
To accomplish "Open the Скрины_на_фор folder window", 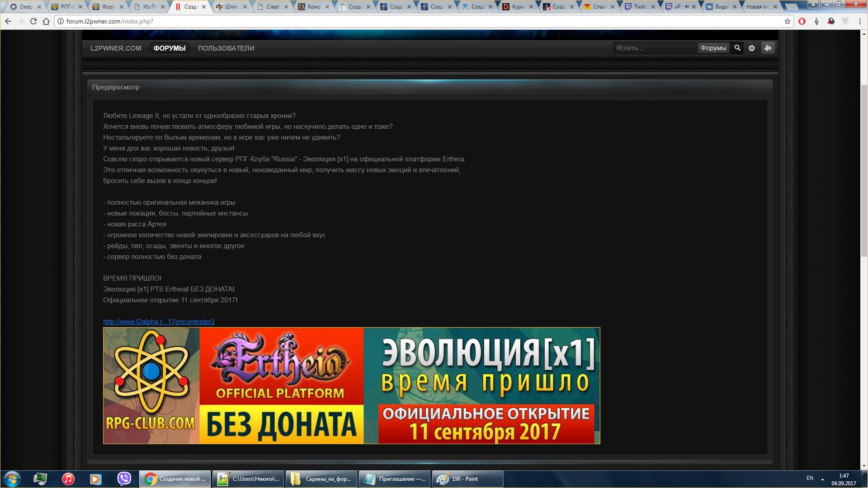I will 321,479.
